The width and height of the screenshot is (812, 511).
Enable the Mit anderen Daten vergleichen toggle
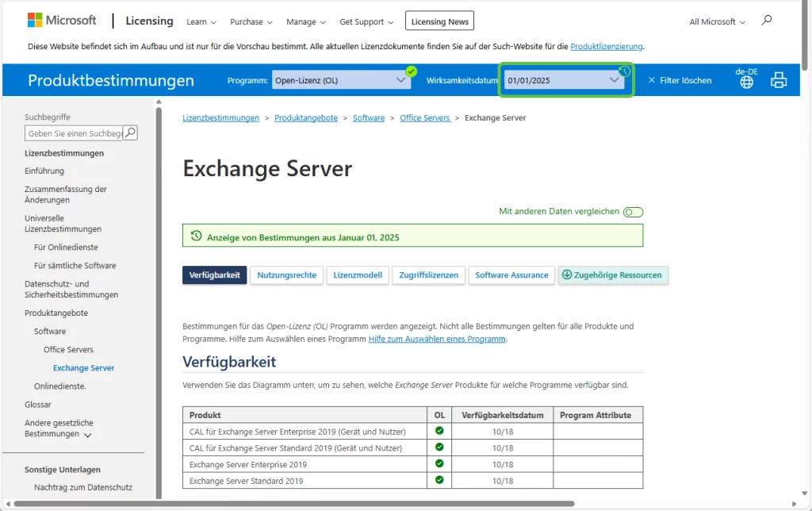coord(633,212)
